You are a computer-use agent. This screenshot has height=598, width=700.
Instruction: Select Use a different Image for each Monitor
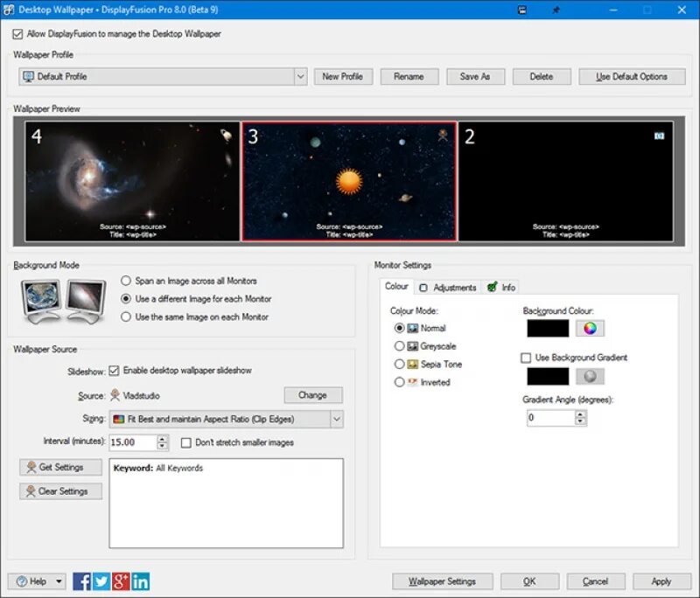126,299
